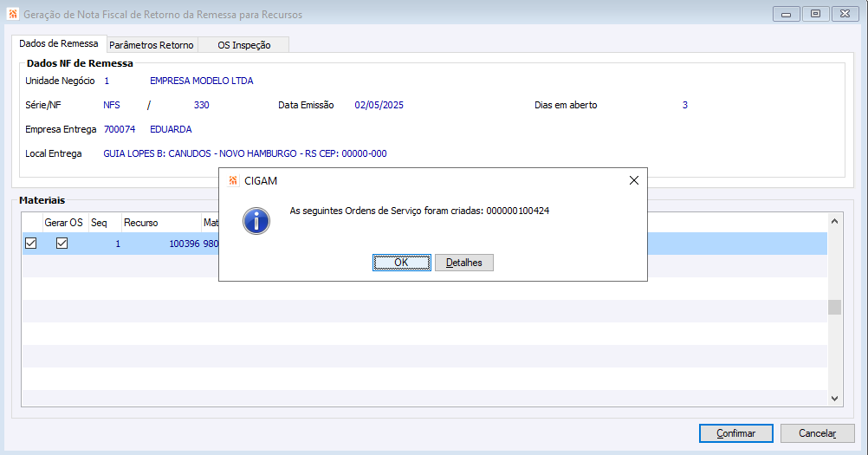Click the Local Entrega address GUIA LOPES B: CANUDOS

tap(244, 154)
